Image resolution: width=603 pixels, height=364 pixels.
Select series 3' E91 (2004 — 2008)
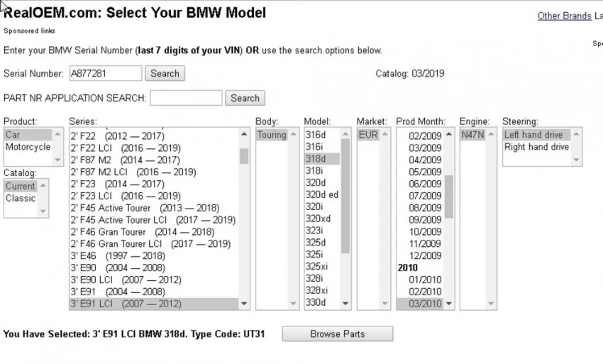pos(154,292)
